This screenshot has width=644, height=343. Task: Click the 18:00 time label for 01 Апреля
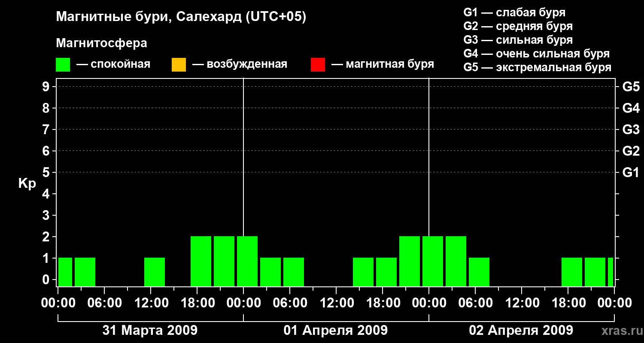tap(383, 303)
